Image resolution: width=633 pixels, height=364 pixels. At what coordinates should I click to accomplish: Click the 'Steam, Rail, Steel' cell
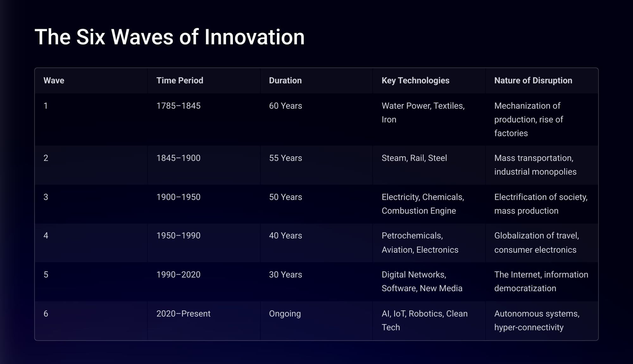tap(429, 165)
